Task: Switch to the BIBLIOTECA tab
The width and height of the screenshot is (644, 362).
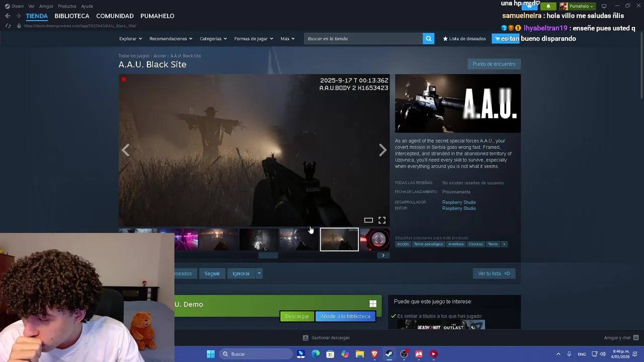Action: [x=72, y=16]
